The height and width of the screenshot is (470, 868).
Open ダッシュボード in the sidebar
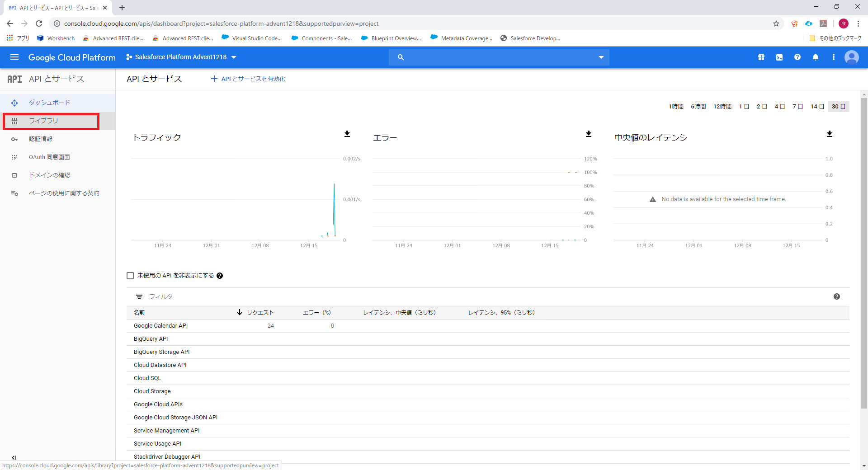click(x=58, y=103)
